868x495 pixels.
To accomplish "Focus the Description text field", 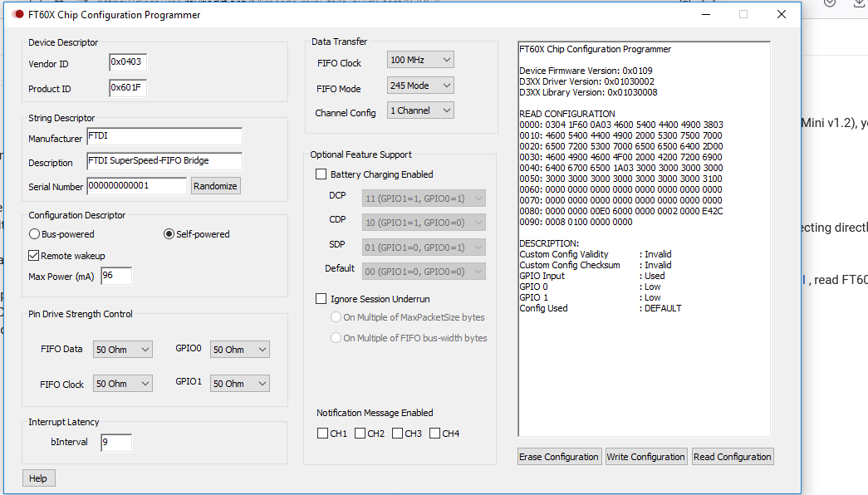I will (164, 160).
